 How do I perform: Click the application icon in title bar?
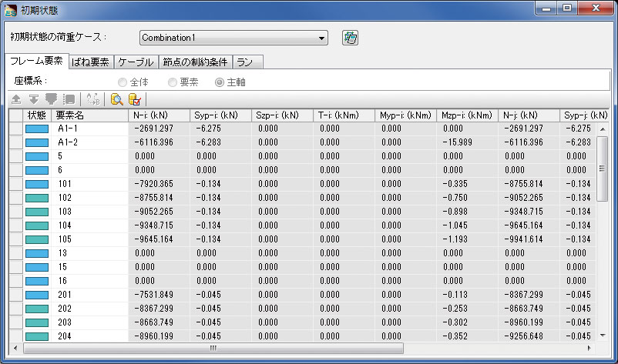(x=10, y=10)
